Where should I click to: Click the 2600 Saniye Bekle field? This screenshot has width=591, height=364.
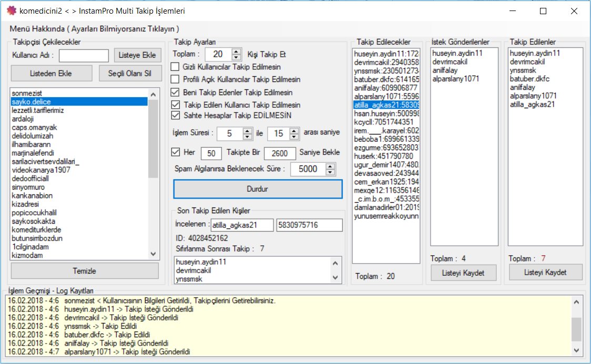click(280, 153)
